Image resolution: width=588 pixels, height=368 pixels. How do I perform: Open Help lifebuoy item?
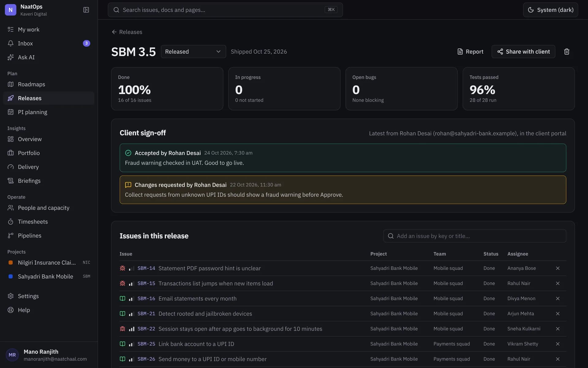[x=49, y=310]
